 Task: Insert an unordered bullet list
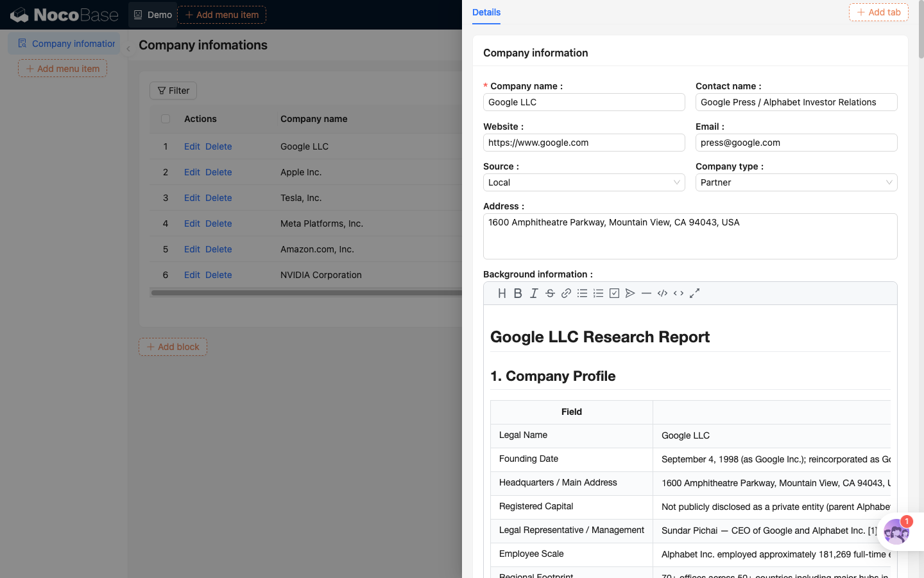click(x=582, y=293)
